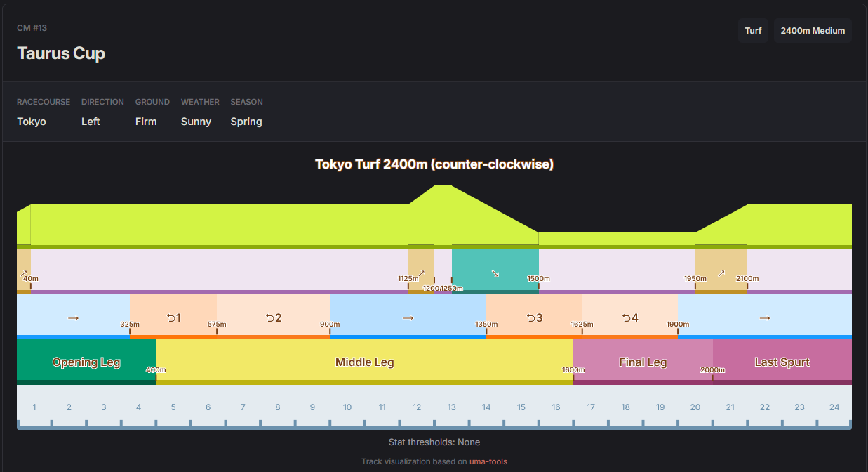The height and width of the screenshot is (472, 868).
Task: Click the final straight arrow after corner 4
Action: tap(764, 317)
